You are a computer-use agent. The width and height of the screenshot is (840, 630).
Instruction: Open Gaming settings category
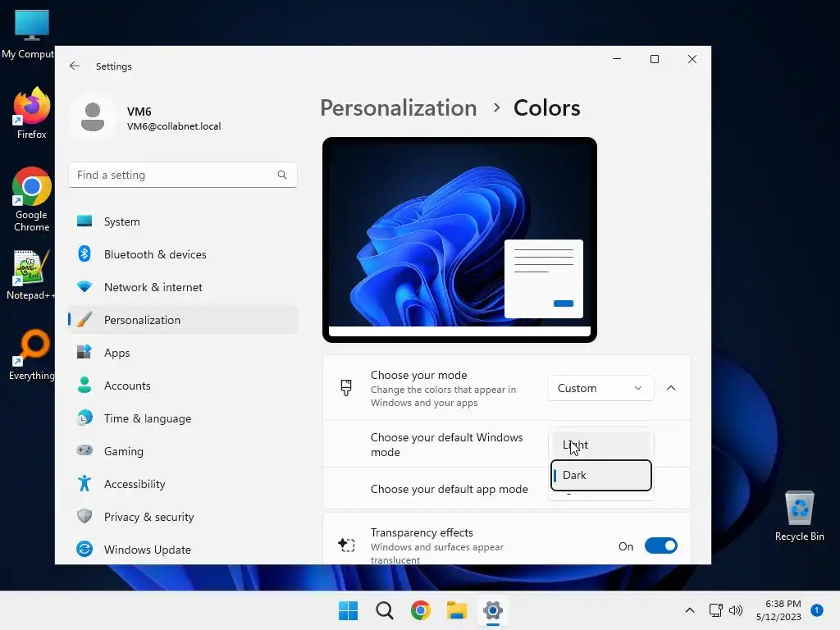pos(183,450)
